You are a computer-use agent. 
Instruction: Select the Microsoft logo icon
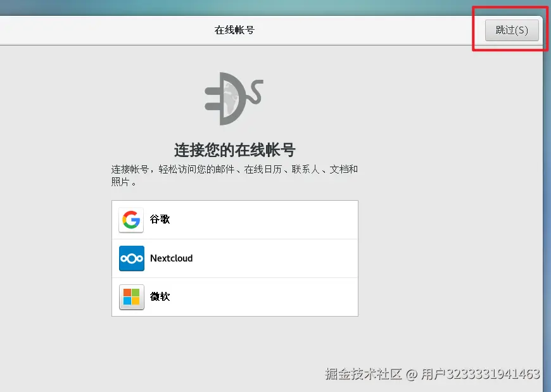[x=132, y=297]
